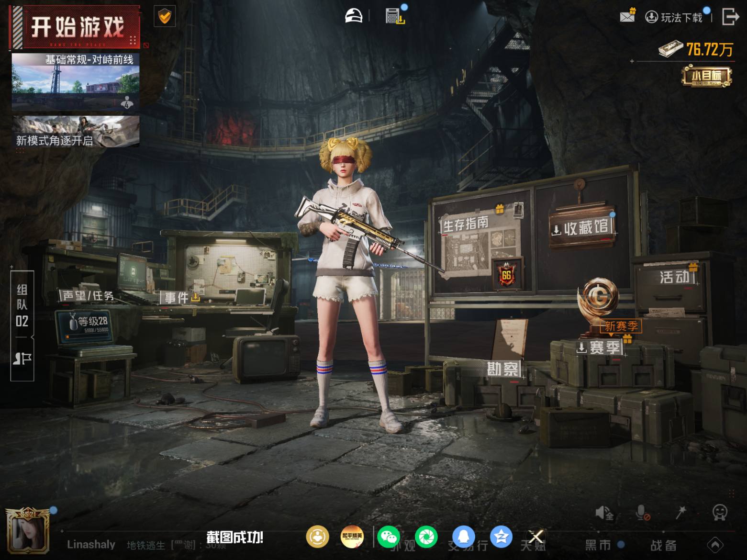Screen dimensions: 747x560
Task: Click the white helmet icon at top
Action: pyautogui.click(x=354, y=16)
